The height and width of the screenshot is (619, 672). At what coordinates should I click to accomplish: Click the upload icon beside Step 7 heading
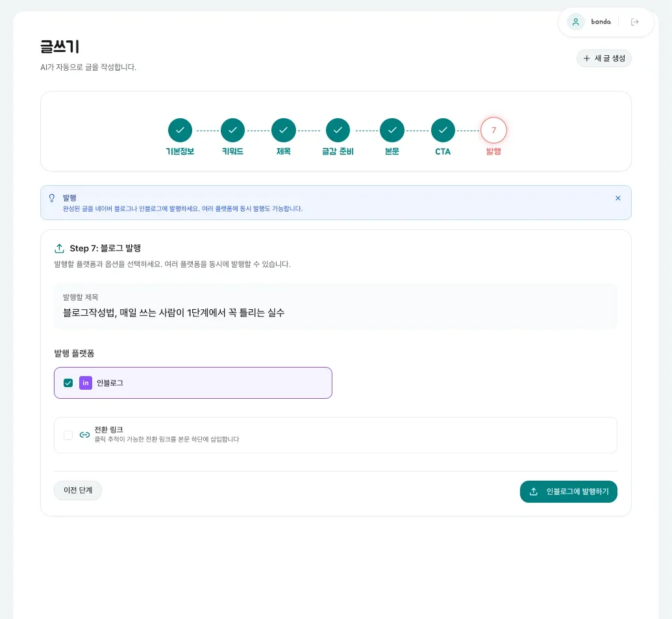coord(59,248)
